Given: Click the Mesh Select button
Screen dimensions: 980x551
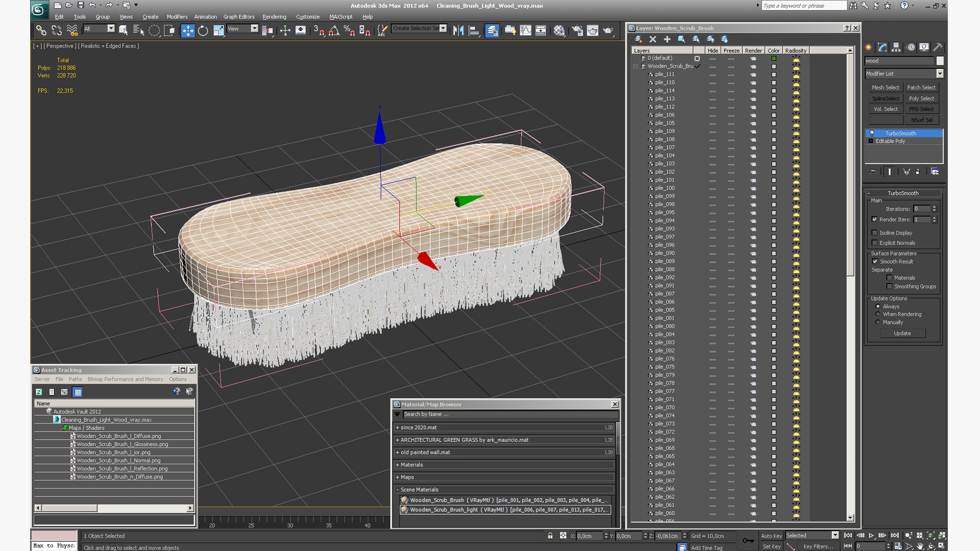Looking at the screenshot, I should tap(885, 87).
